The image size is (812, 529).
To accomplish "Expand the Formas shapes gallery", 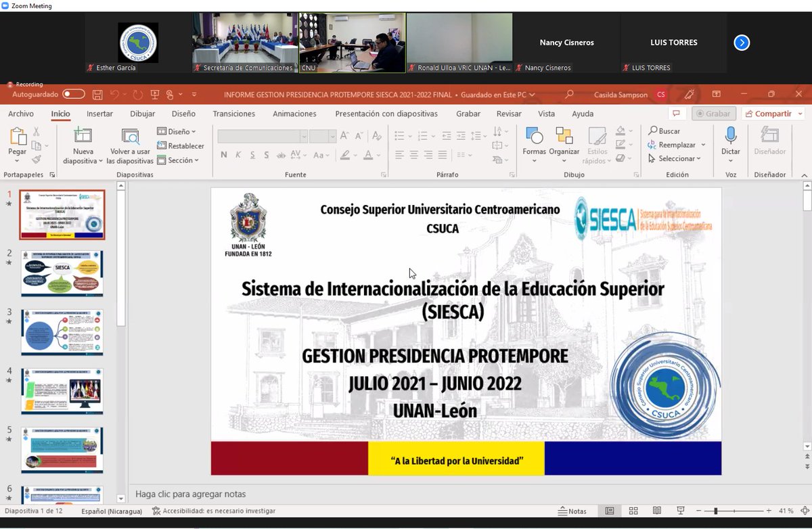I will [534, 145].
